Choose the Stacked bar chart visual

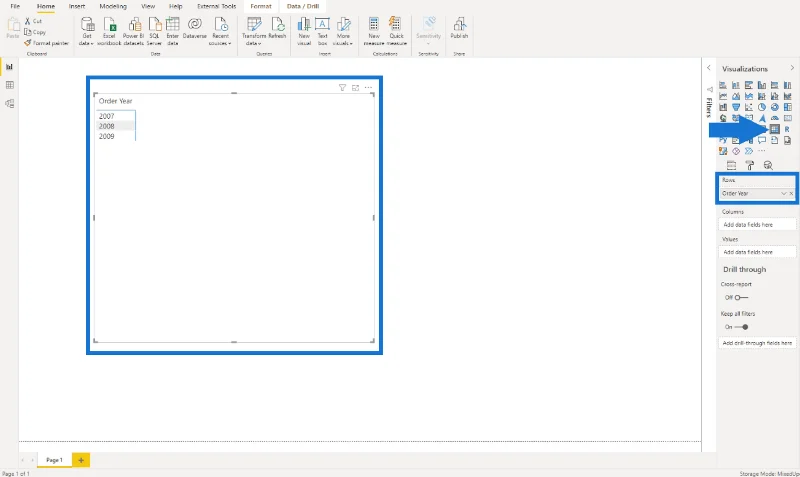click(723, 85)
